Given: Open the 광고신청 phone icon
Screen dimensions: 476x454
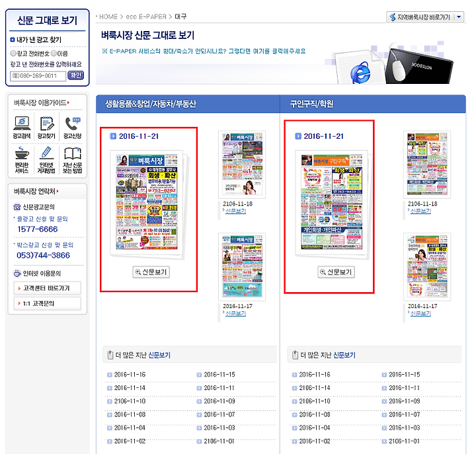Looking at the screenshot, I should 72,128.
